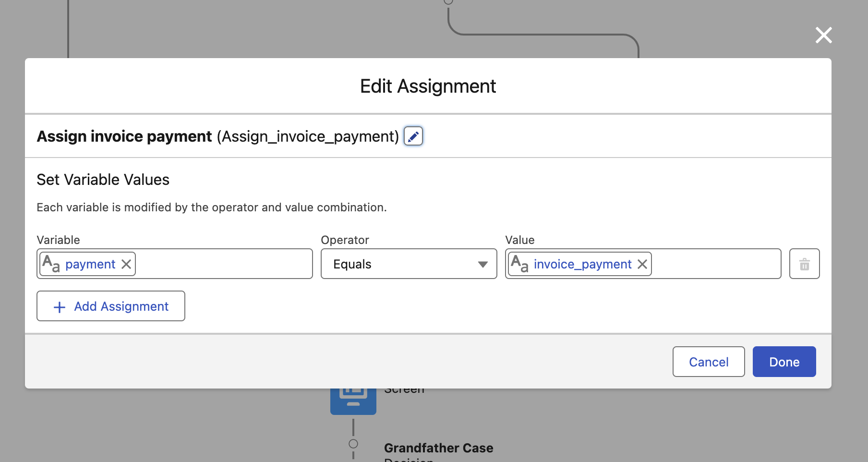Select the payment variable name text
868x462 pixels.
pos(90,264)
